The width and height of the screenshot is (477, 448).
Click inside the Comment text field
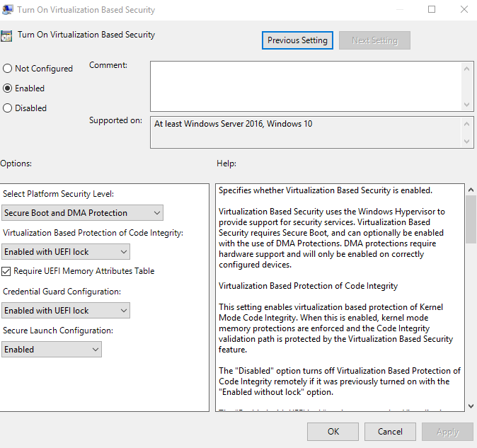304,85
